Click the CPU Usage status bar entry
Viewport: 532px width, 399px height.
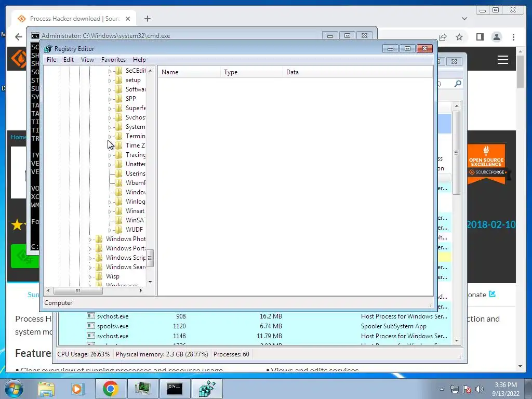pyautogui.click(x=84, y=354)
